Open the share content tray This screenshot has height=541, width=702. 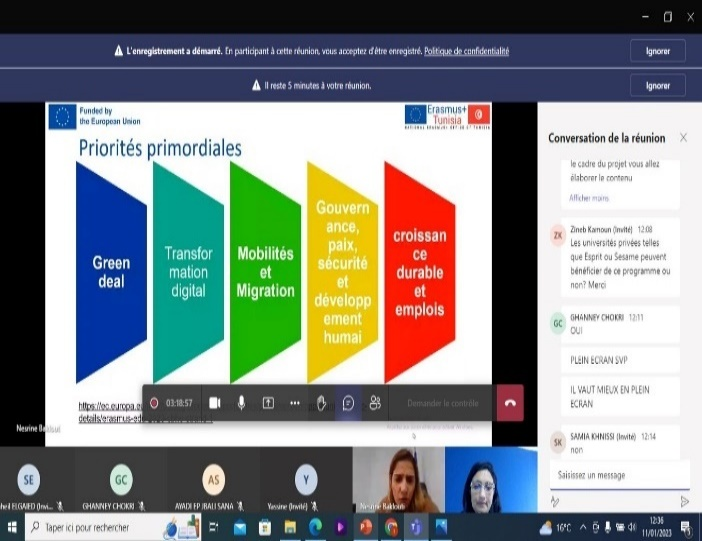click(x=268, y=403)
